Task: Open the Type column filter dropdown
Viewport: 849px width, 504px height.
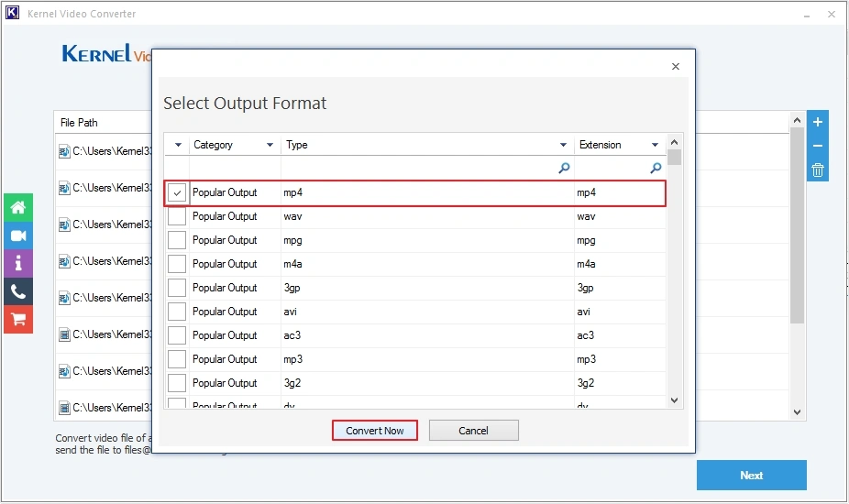Action: pos(563,145)
